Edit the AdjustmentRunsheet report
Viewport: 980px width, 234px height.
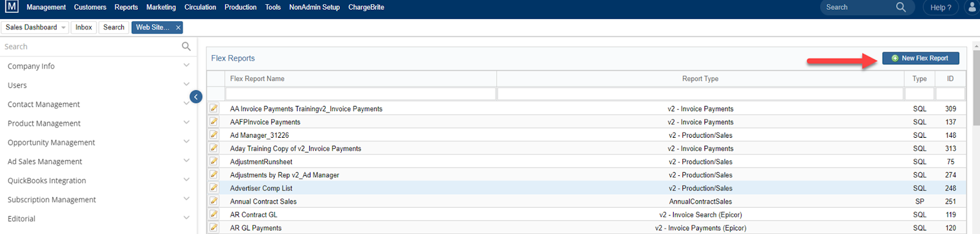click(214, 161)
